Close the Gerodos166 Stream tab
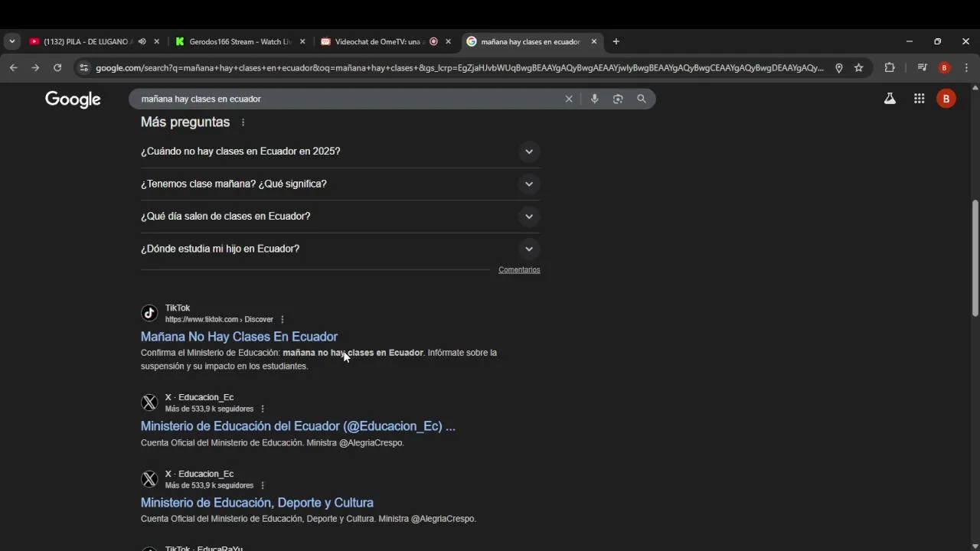This screenshot has width=980, height=551. (302, 41)
